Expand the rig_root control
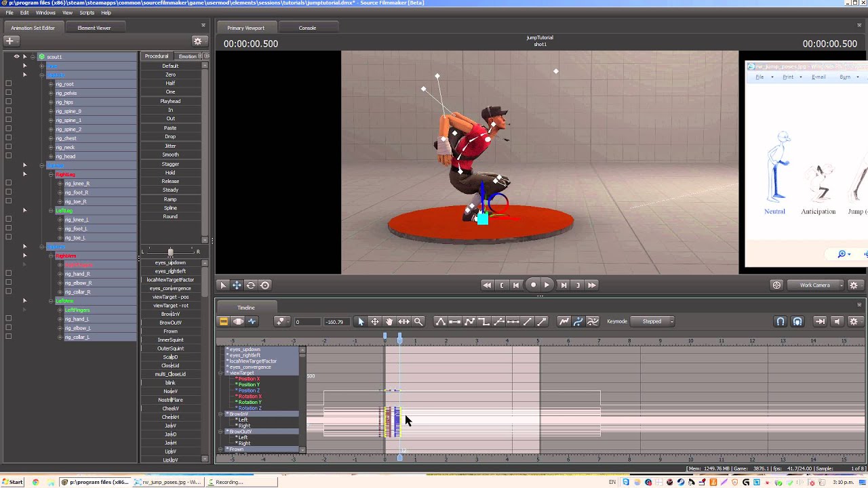Image resolution: width=868 pixels, height=488 pixels. [x=51, y=84]
